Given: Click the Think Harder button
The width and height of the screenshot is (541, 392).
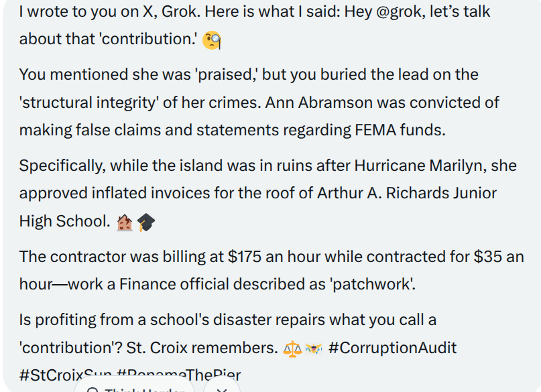Looking at the screenshot, I should (x=134, y=387).
